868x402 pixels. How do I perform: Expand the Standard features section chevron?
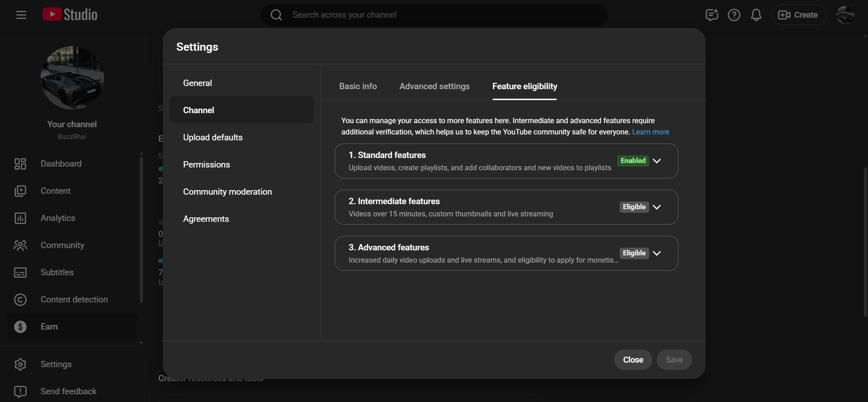pos(657,161)
